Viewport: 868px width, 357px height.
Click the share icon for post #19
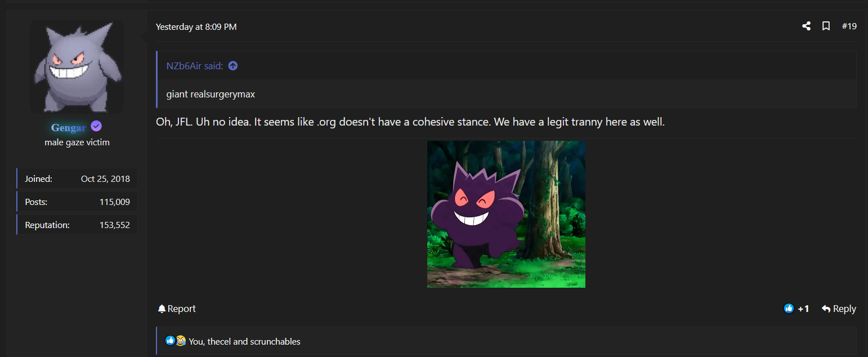click(806, 26)
